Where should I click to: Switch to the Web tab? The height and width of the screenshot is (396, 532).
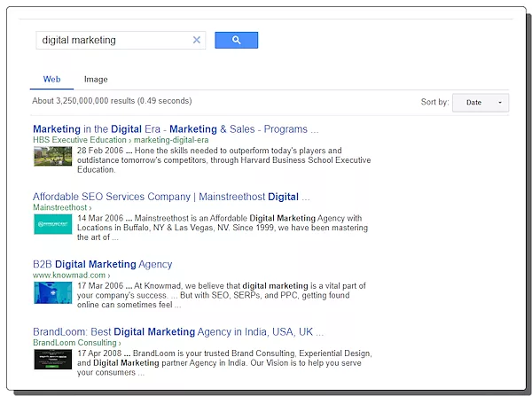[51, 80]
